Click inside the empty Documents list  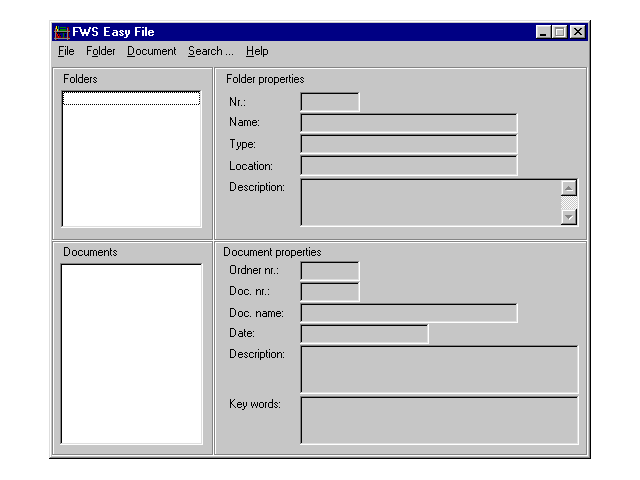click(x=131, y=353)
